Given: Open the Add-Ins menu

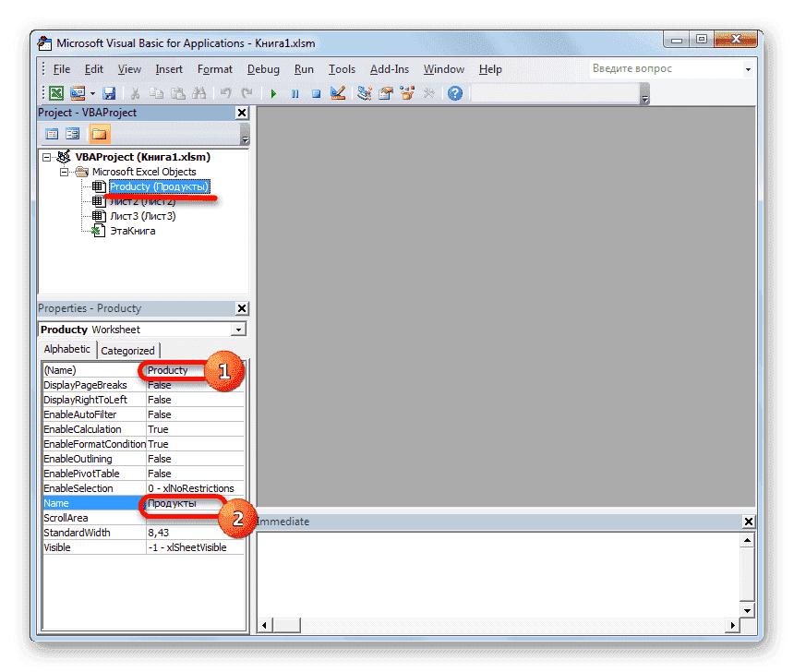Looking at the screenshot, I should 389,68.
